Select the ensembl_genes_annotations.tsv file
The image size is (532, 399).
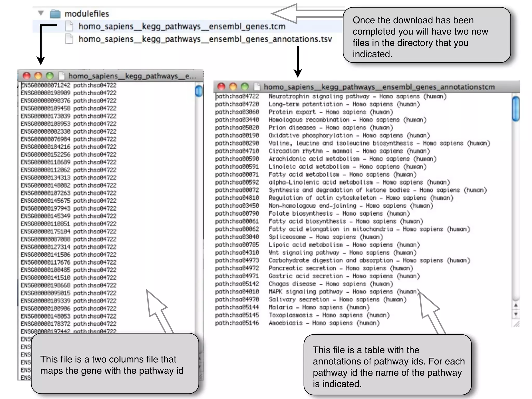click(x=205, y=39)
